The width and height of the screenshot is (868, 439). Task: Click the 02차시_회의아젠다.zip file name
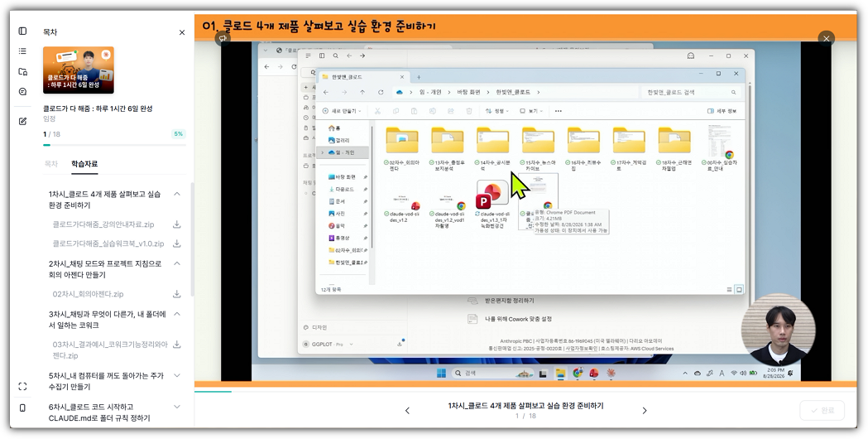pos(88,294)
